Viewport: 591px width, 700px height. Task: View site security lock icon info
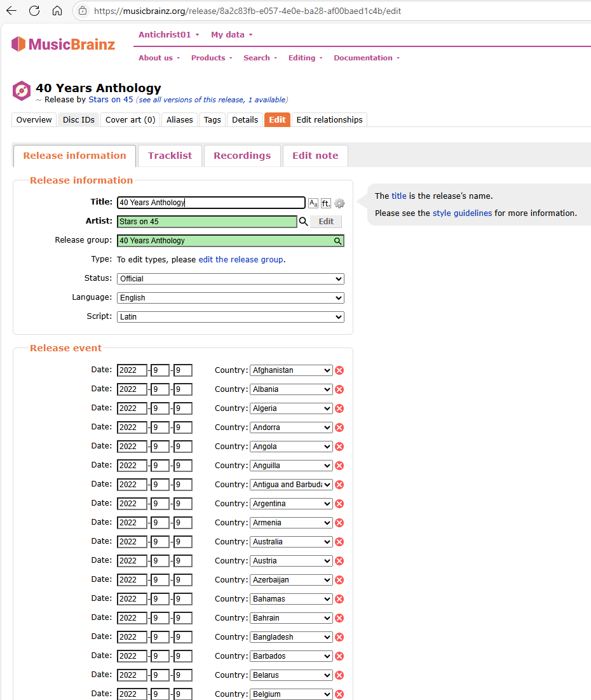83,11
